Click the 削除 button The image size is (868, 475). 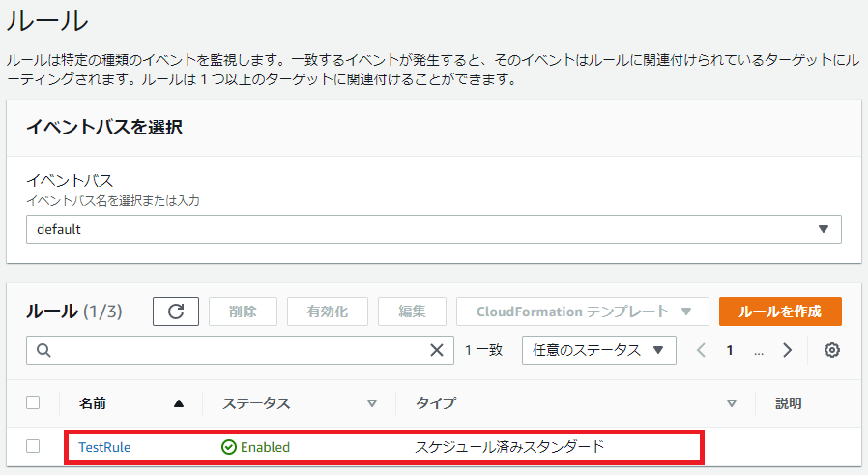243,312
